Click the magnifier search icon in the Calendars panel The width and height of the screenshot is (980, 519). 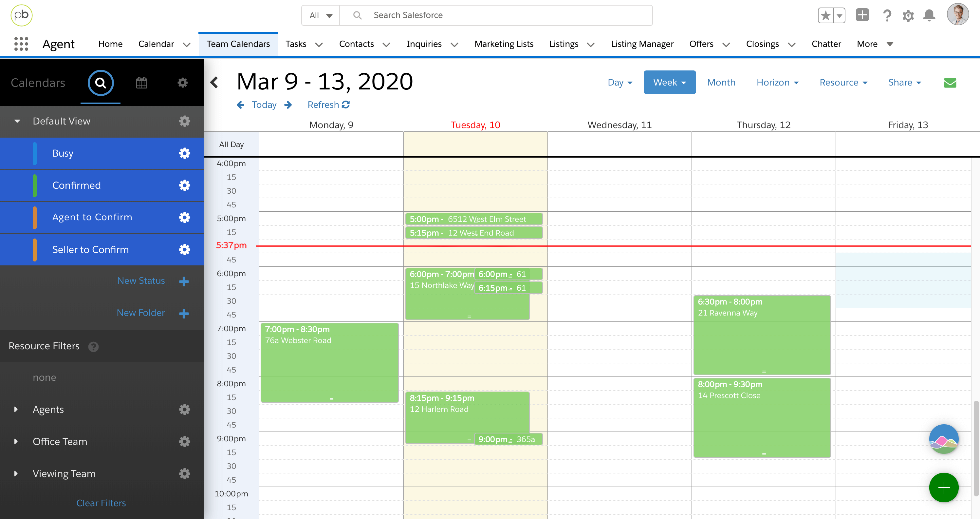click(101, 83)
